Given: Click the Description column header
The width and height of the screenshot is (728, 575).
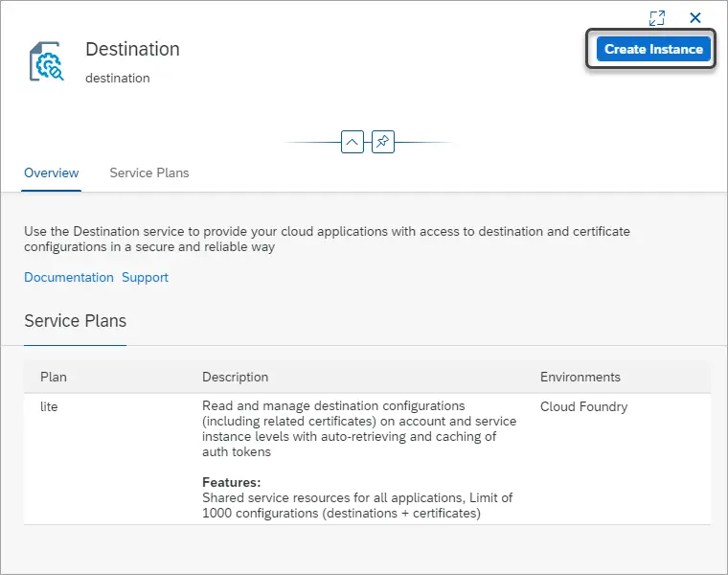Looking at the screenshot, I should point(235,377).
